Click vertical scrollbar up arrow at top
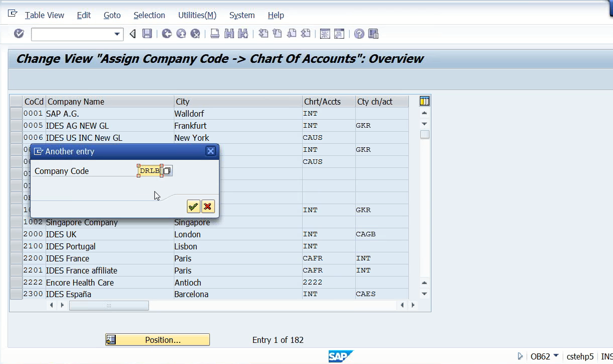 [x=424, y=113]
